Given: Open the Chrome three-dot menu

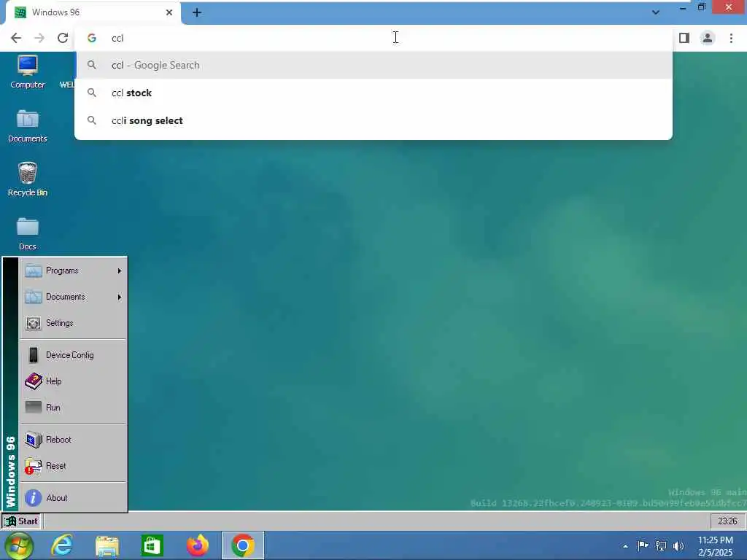Looking at the screenshot, I should (x=731, y=38).
